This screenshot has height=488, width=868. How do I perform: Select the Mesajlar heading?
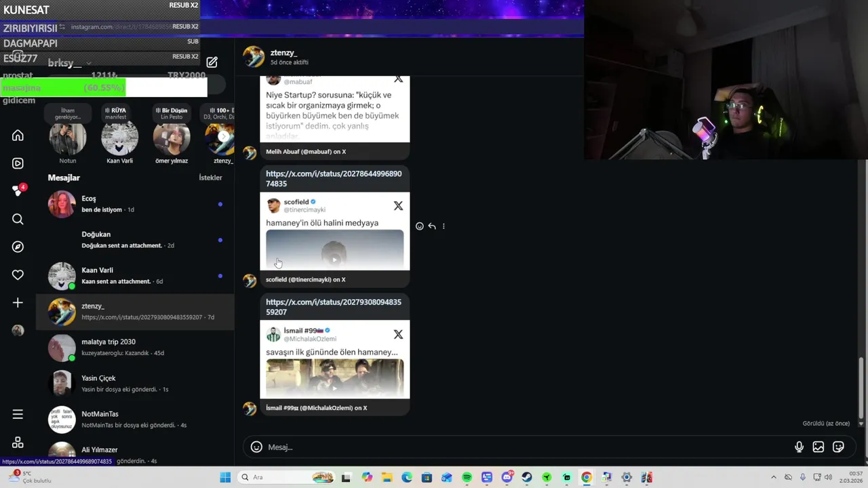64,178
